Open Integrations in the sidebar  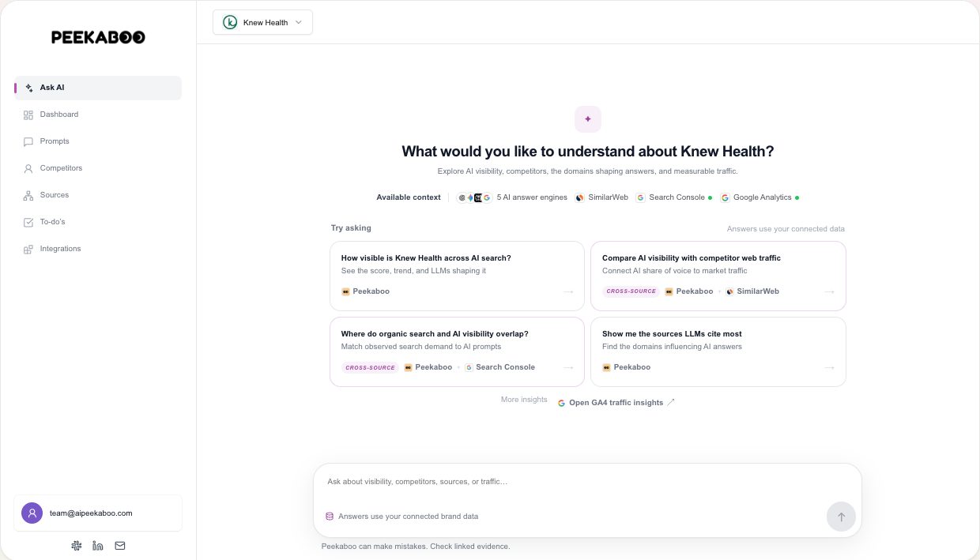point(98,249)
